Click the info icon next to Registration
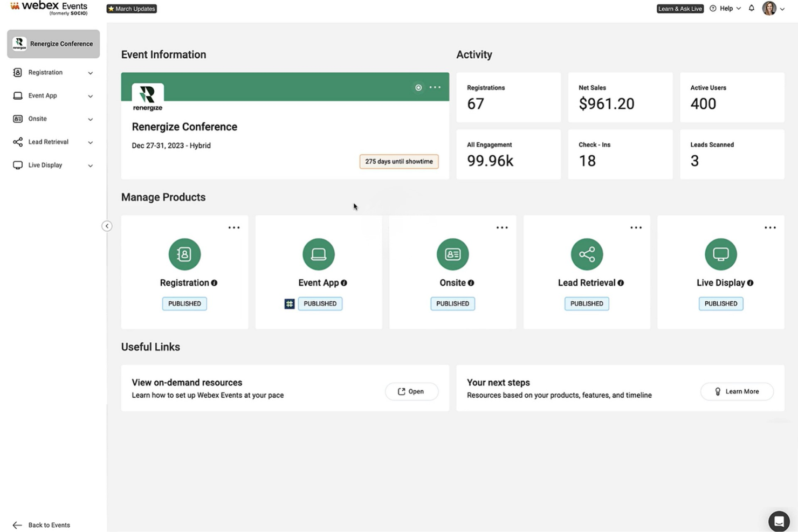This screenshot has width=798, height=532. pyautogui.click(x=214, y=283)
